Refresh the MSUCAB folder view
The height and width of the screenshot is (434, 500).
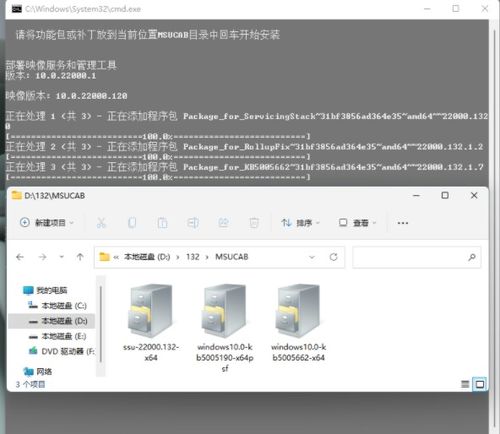pos(333,257)
